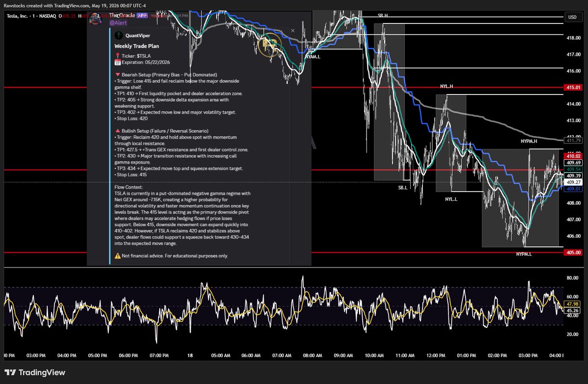Click the red up-triangle Bullish Setup icon
588x384 pixels.
tap(117, 131)
